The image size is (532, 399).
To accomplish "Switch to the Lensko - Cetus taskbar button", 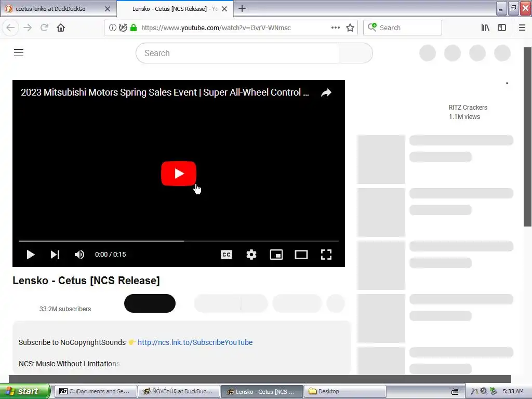I will (x=262, y=391).
